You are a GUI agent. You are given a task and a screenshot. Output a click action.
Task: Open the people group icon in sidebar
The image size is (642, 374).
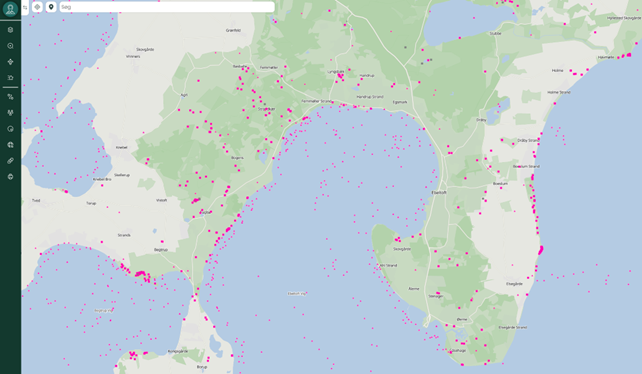11,113
